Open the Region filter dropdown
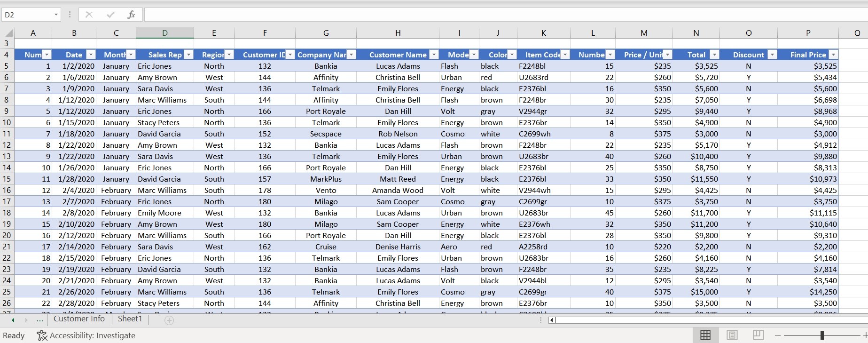 pos(229,55)
